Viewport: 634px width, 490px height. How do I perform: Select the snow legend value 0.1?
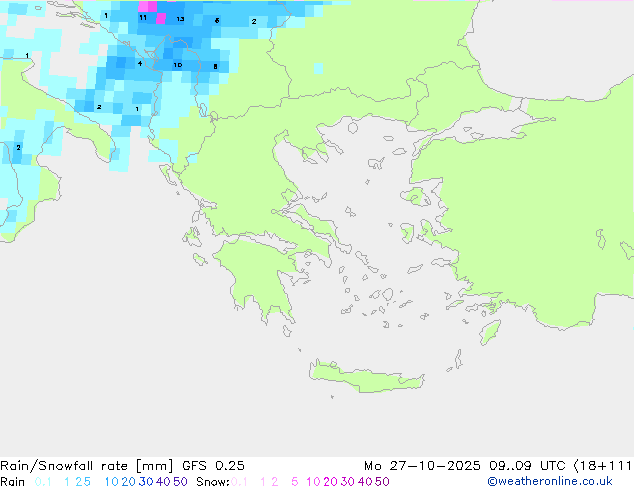pyautogui.click(x=239, y=482)
